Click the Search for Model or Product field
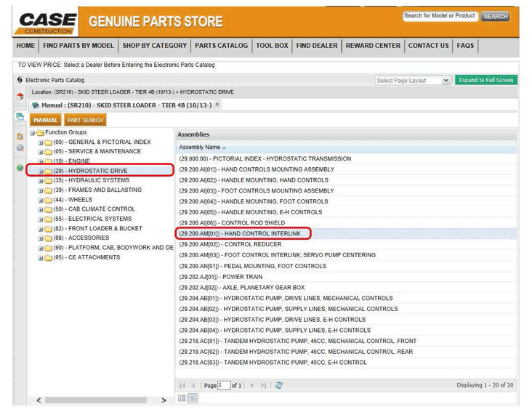The width and height of the screenshot is (532, 412). click(440, 16)
